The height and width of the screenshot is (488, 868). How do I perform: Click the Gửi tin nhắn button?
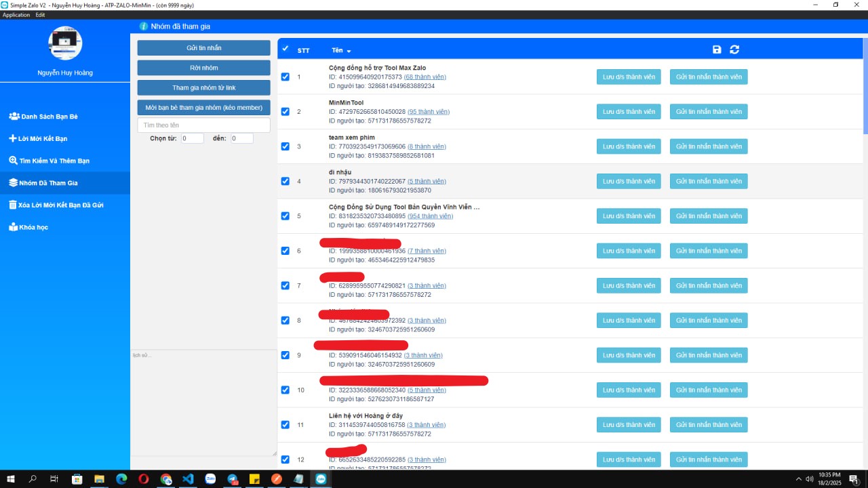[x=203, y=48]
